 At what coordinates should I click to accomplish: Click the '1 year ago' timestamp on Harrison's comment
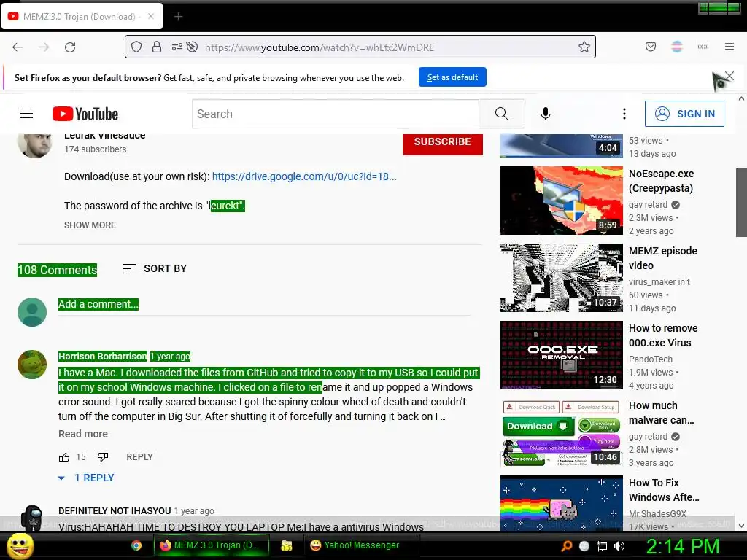tap(170, 356)
